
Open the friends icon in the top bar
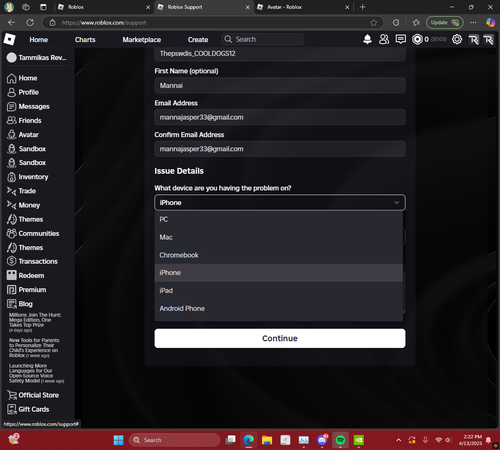tap(384, 39)
